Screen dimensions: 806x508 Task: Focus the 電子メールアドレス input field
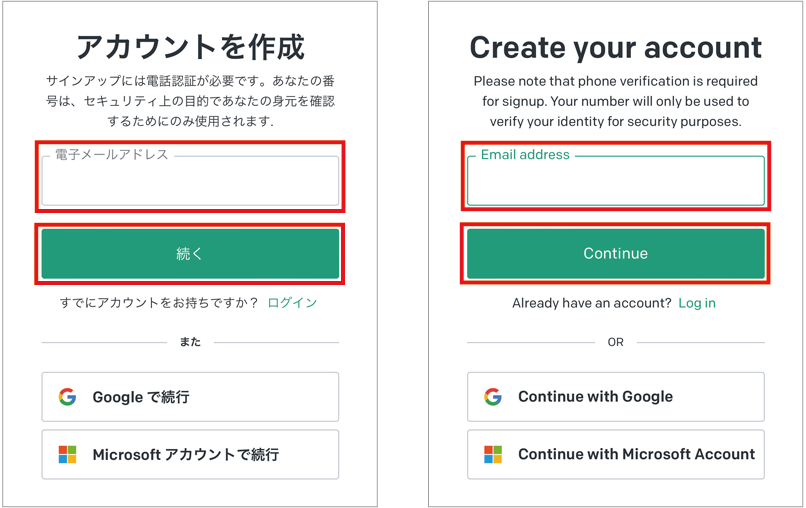tap(190, 181)
